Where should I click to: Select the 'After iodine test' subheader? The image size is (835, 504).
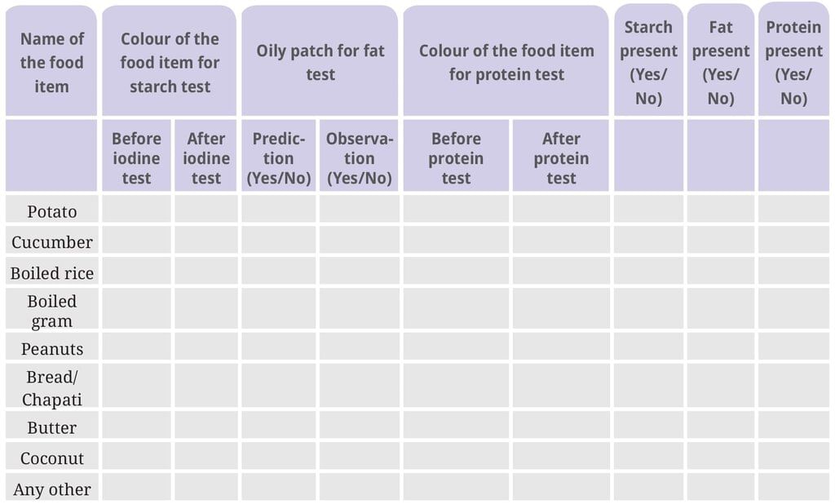pyautogui.click(x=206, y=157)
